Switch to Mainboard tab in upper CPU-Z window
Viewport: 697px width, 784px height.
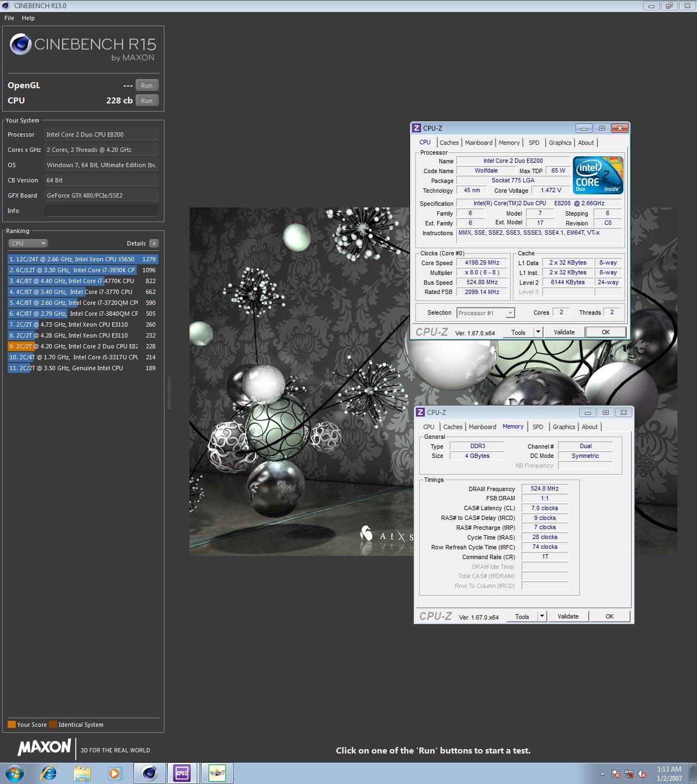pos(479,143)
